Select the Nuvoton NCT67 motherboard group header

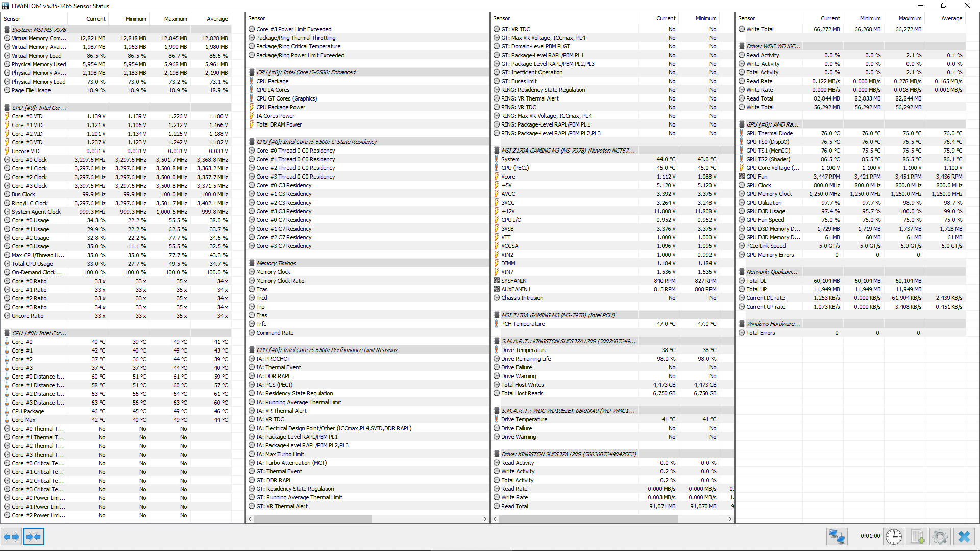click(612, 151)
